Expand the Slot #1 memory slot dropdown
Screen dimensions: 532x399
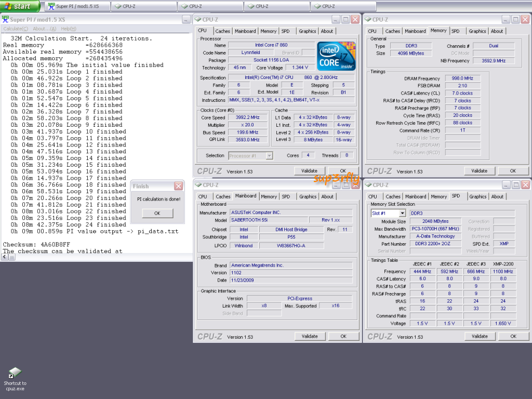(x=402, y=214)
